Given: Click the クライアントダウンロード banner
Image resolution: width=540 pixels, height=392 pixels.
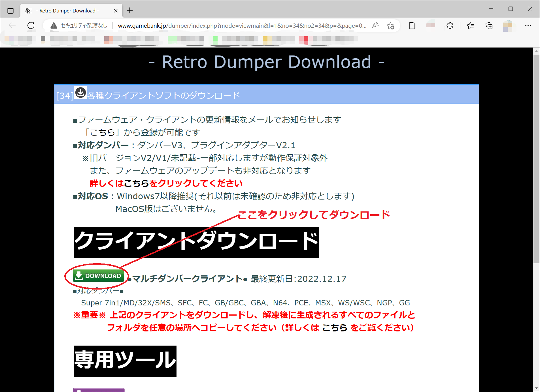Looking at the screenshot, I should click(x=196, y=242).
